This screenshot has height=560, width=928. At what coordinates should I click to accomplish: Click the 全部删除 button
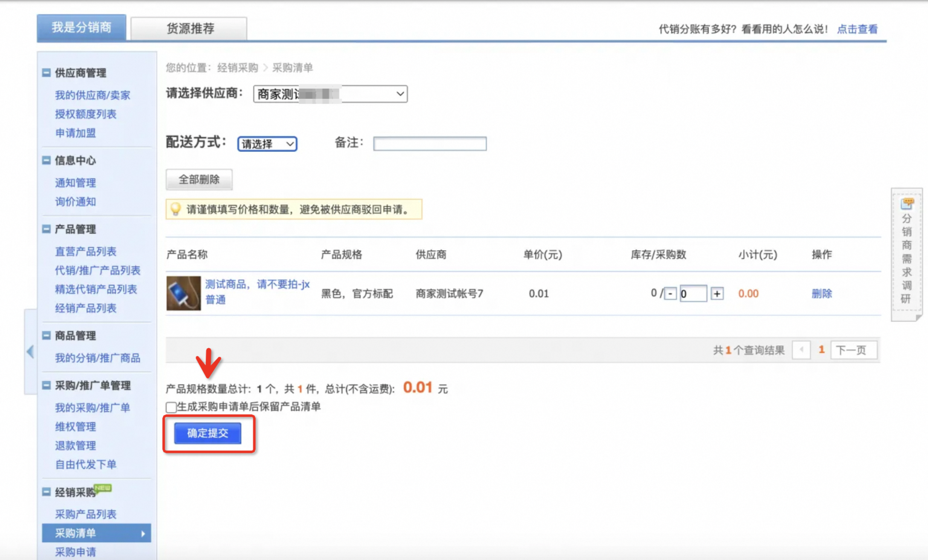(199, 179)
